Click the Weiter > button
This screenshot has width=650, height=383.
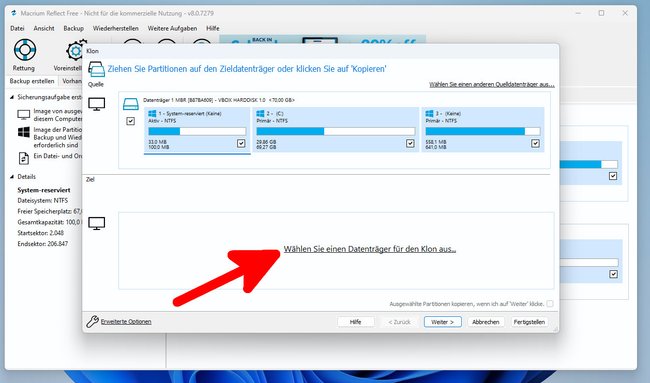[x=443, y=322]
